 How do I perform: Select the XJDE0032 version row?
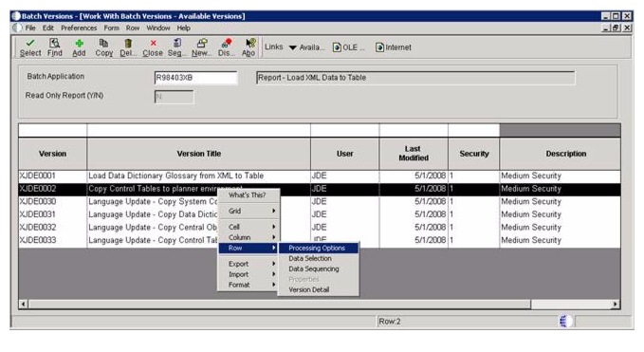click(320, 227)
